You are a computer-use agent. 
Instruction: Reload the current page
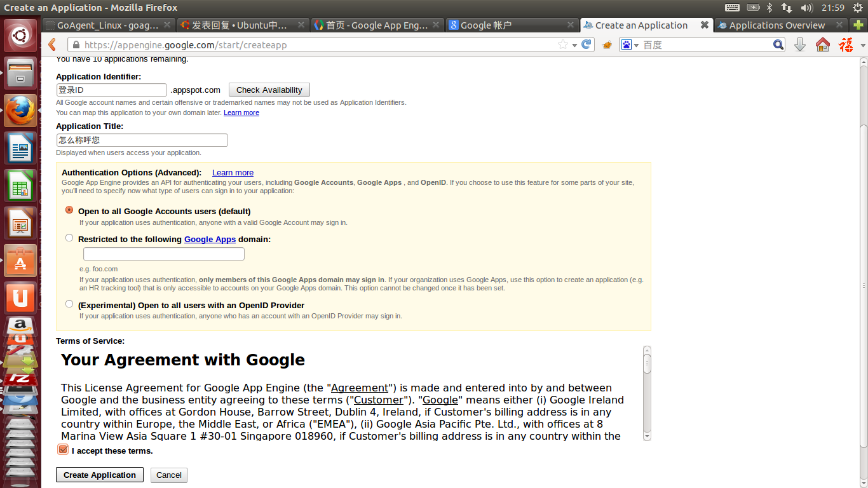(587, 45)
